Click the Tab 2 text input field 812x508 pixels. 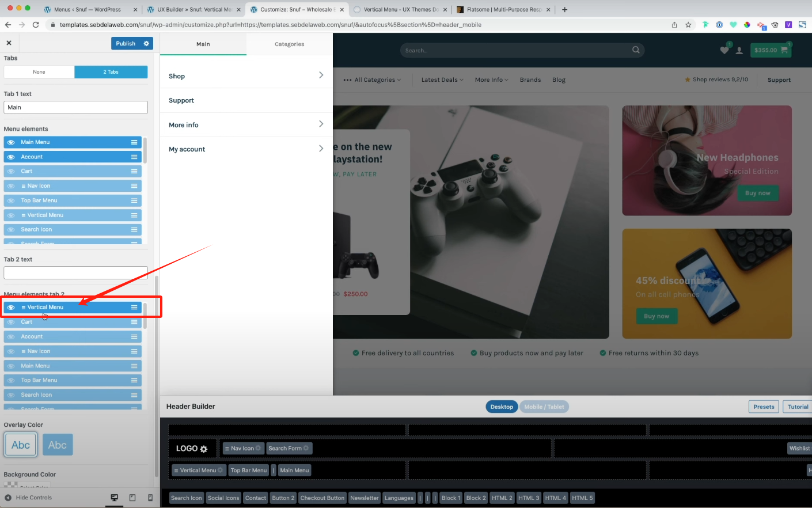[x=75, y=272]
